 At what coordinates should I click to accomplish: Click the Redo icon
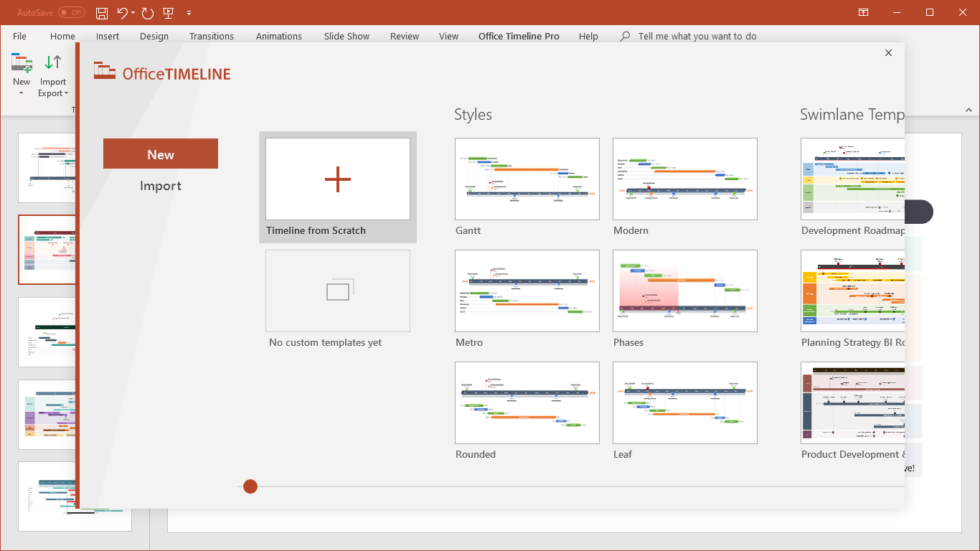(147, 12)
